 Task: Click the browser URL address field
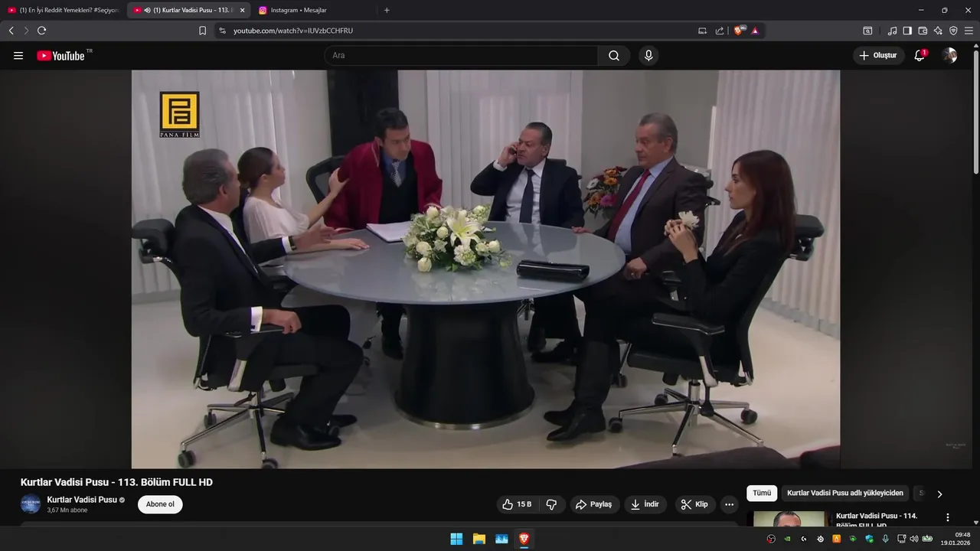coord(459,31)
